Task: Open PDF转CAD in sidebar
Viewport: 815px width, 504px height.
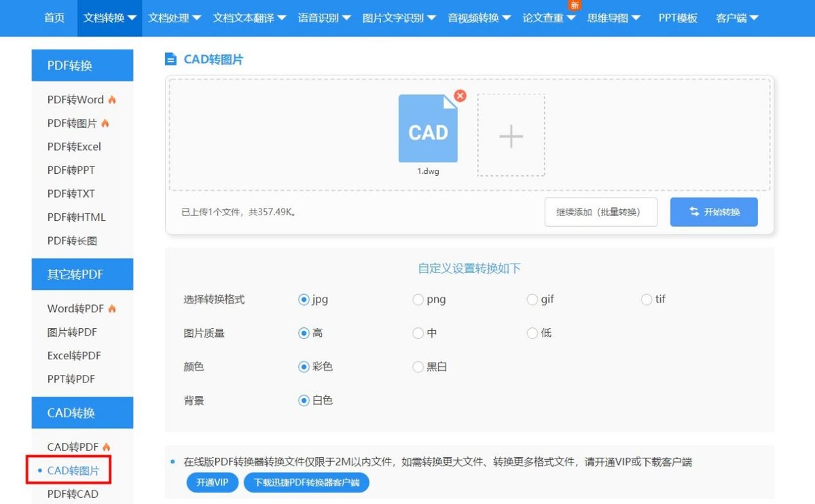Action: coord(73,494)
